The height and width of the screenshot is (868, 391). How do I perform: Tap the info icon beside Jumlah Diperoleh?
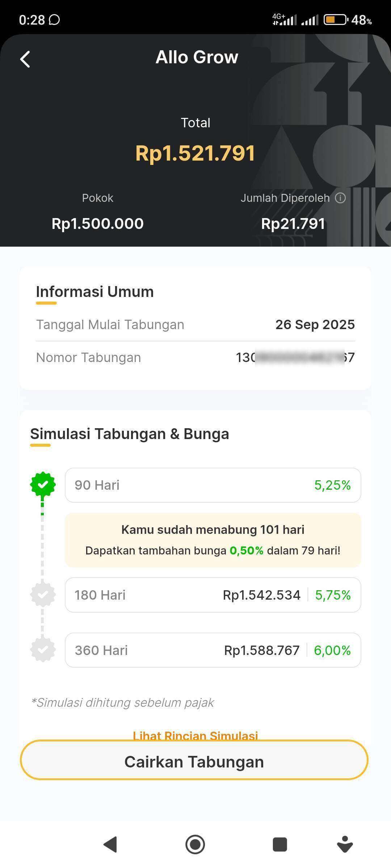[x=340, y=198]
